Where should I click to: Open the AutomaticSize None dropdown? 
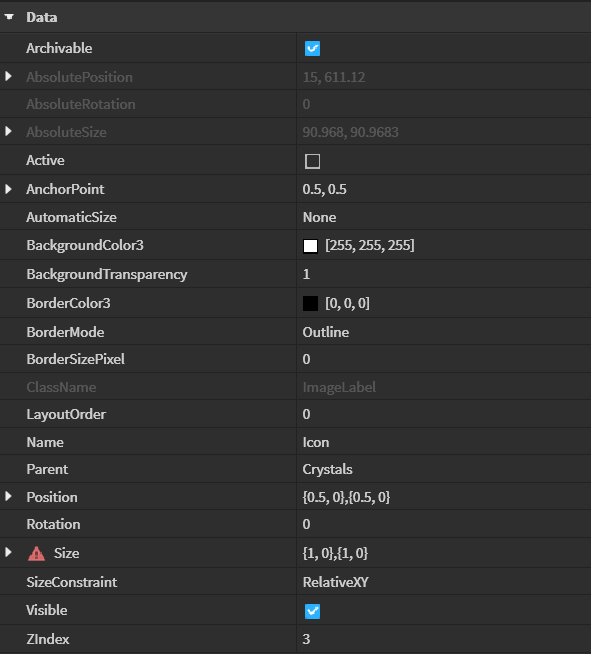(x=444, y=217)
